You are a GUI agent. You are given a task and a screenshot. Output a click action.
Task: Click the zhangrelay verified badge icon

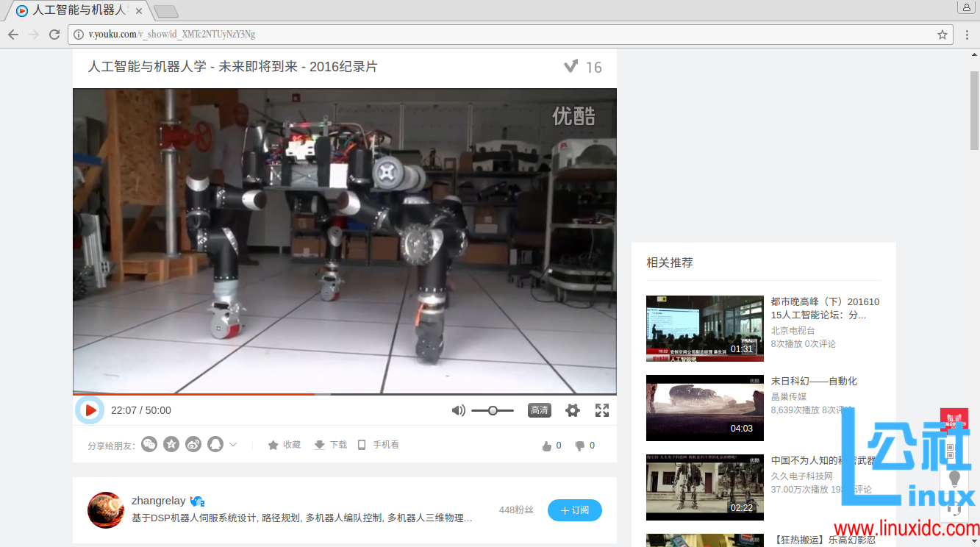[197, 501]
